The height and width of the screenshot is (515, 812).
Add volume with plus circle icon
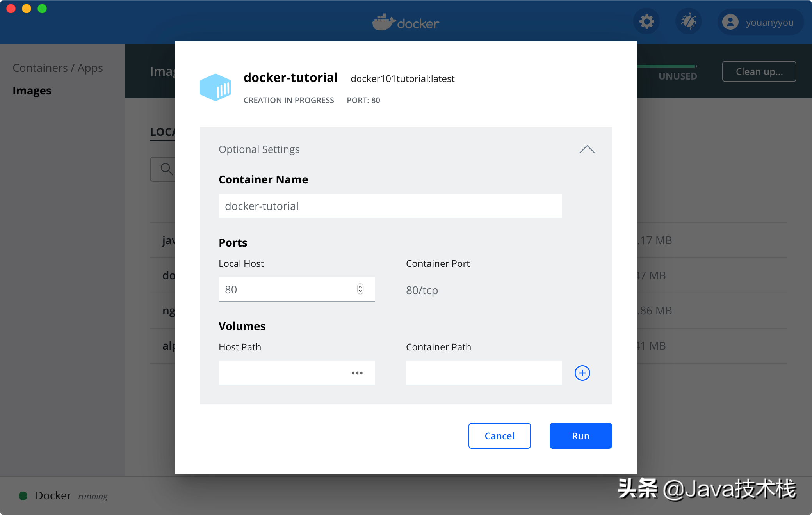[x=582, y=373]
